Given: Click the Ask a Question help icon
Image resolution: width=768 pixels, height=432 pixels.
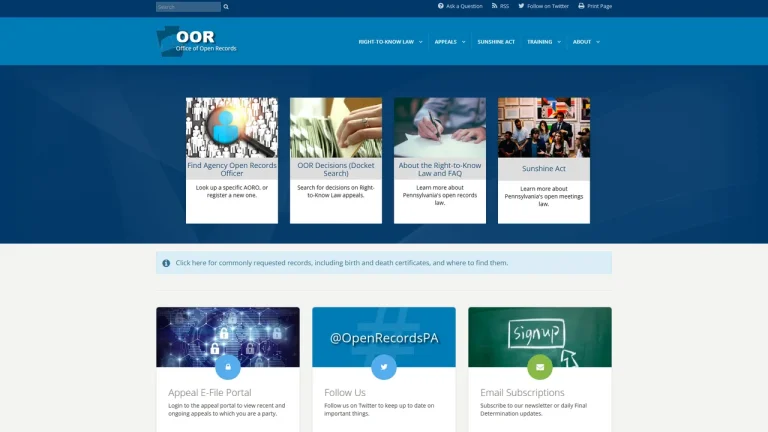Looking at the screenshot, I should (440, 6).
